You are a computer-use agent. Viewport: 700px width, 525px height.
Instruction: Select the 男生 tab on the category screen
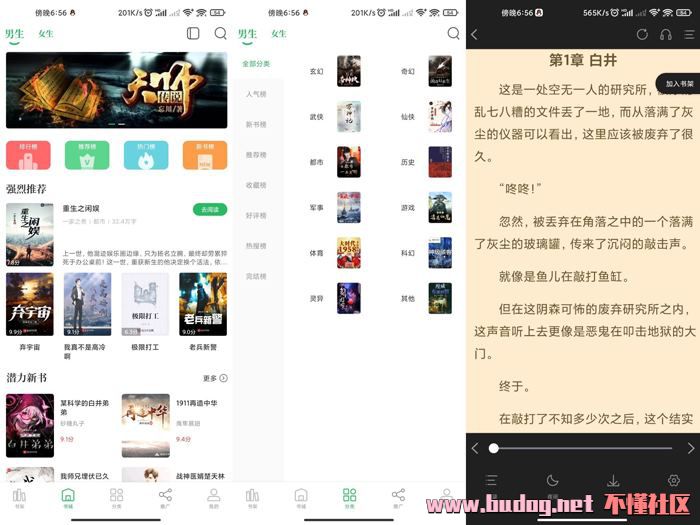click(247, 33)
